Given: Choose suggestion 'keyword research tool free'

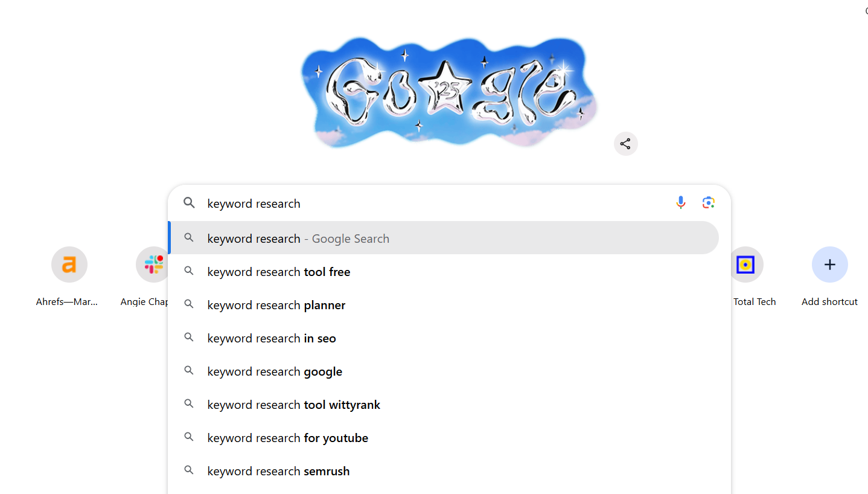Looking at the screenshot, I should (x=444, y=272).
